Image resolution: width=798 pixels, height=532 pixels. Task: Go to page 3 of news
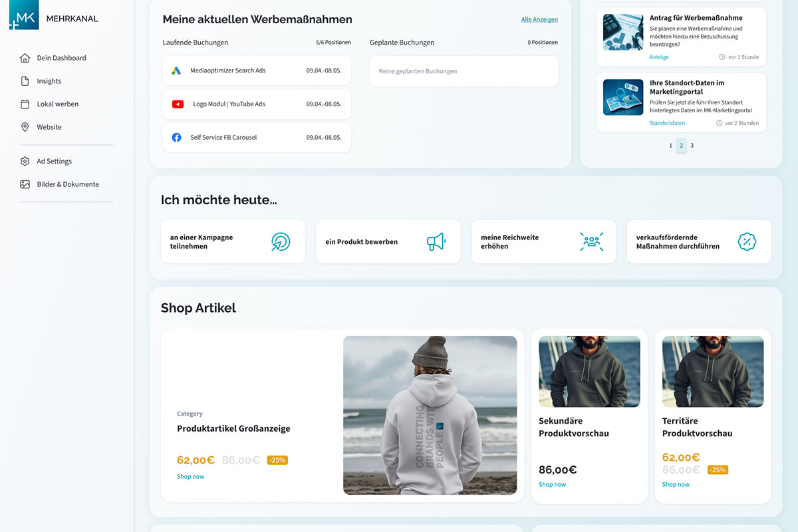692,146
